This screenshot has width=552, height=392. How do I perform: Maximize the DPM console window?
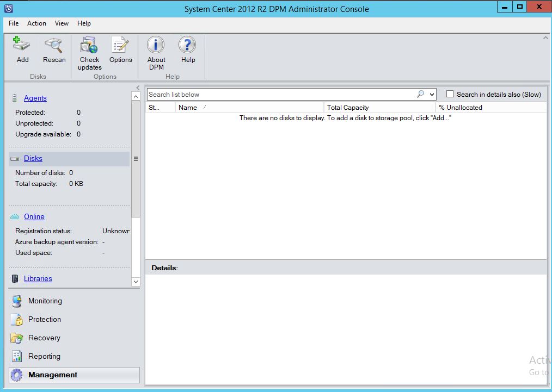[520, 7]
